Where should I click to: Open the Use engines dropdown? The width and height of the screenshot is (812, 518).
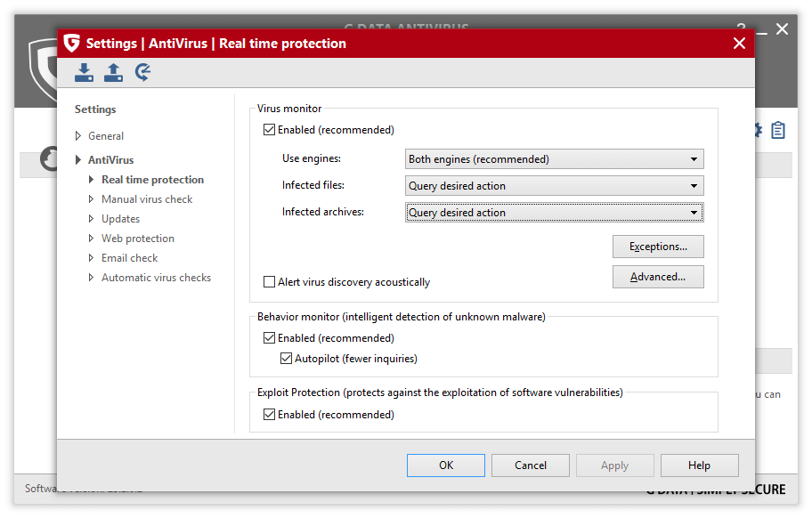click(554, 159)
